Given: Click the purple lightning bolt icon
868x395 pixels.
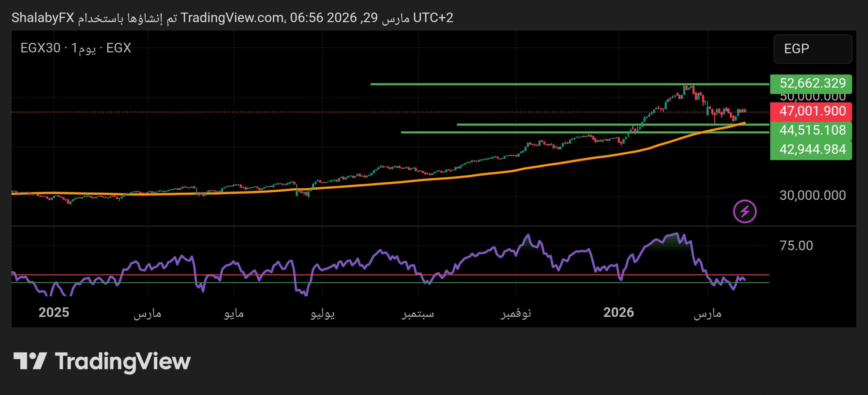Looking at the screenshot, I should click(x=745, y=211).
